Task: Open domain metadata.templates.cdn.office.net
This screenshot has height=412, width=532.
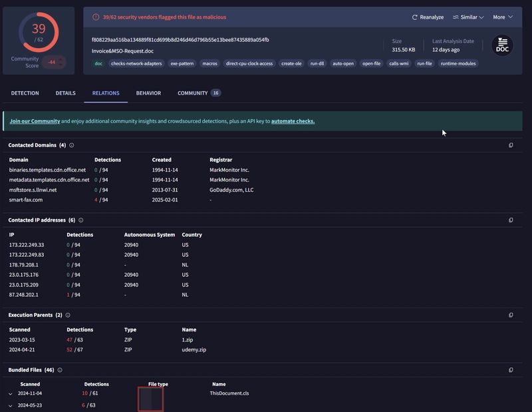Action: click(x=49, y=180)
